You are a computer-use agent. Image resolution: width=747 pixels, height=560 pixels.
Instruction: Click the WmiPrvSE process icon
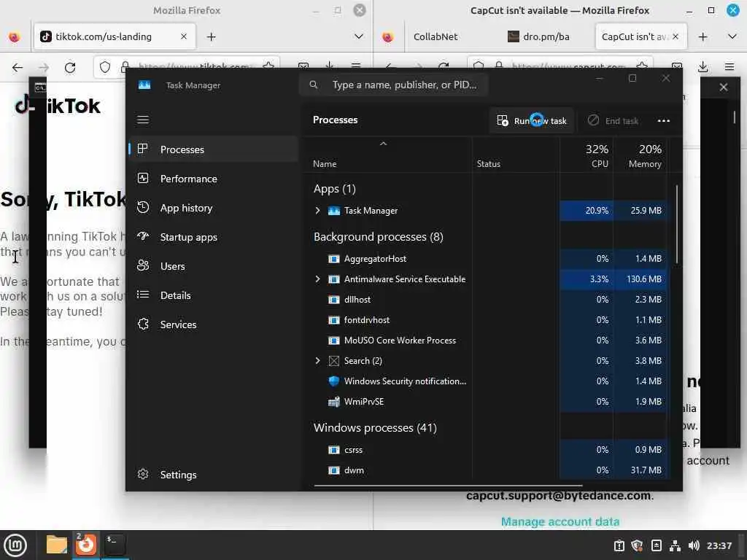[x=333, y=402]
